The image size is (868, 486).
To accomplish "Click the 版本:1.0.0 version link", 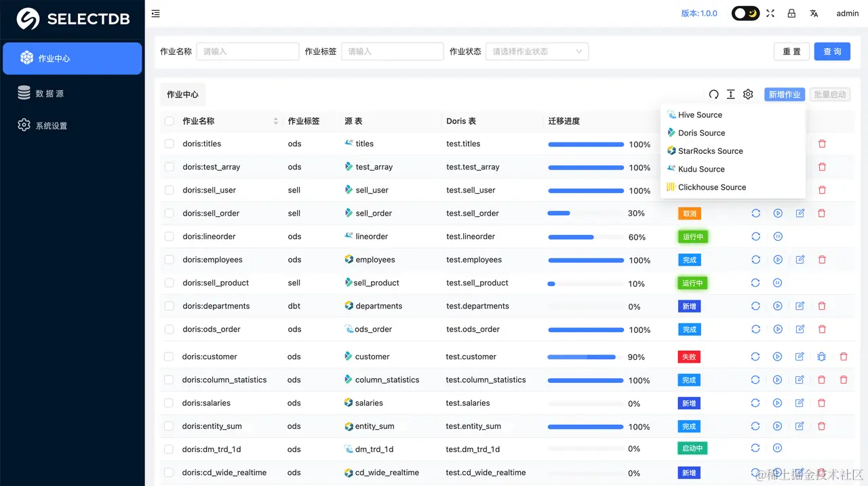I will [699, 14].
